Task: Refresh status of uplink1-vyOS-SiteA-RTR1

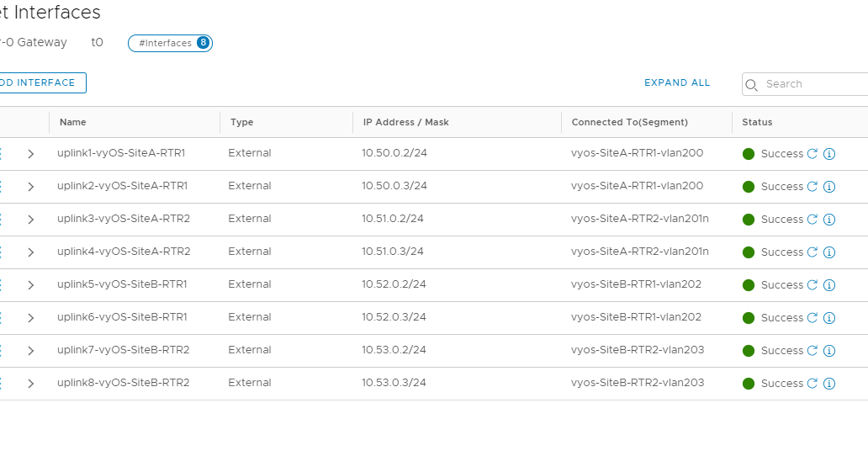Action: tap(812, 154)
